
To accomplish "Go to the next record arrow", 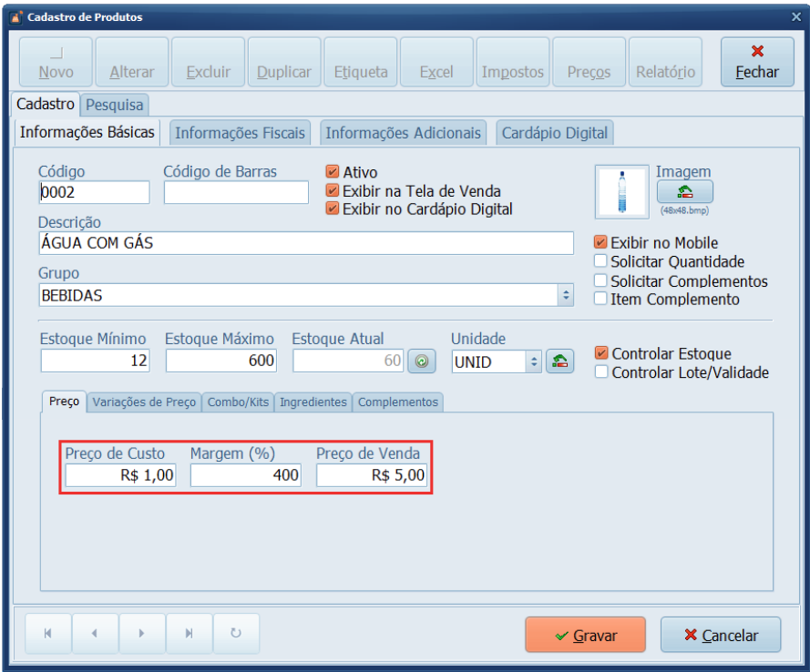I will tap(141, 634).
